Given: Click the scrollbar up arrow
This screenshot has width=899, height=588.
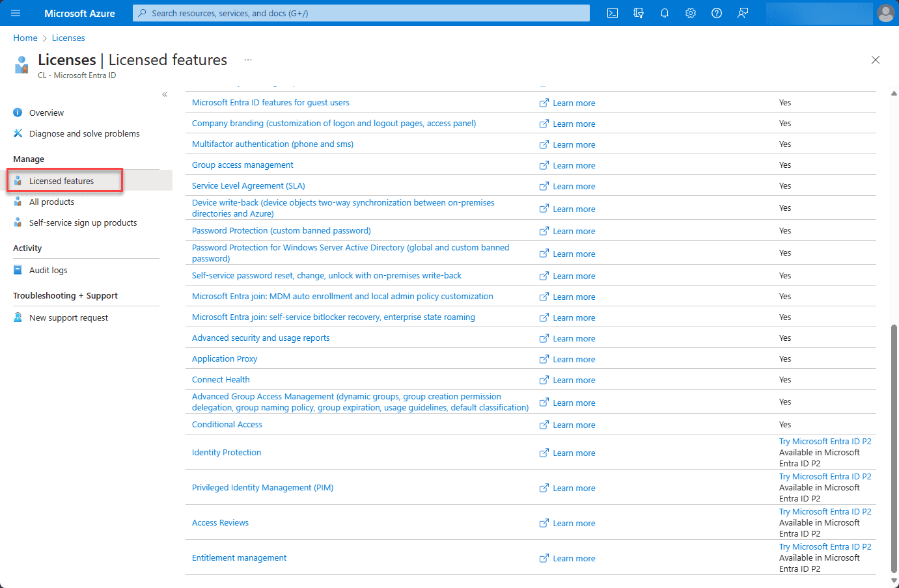Looking at the screenshot, I should 894,94.
